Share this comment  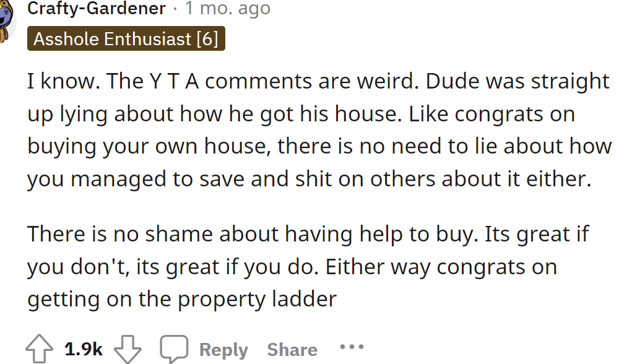coord(292,350)
